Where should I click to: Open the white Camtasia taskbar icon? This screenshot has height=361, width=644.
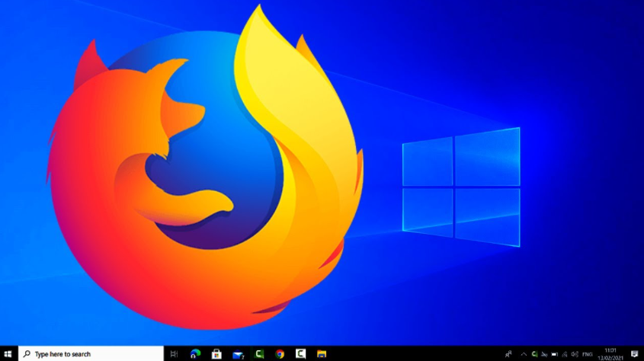click(300, 353)
